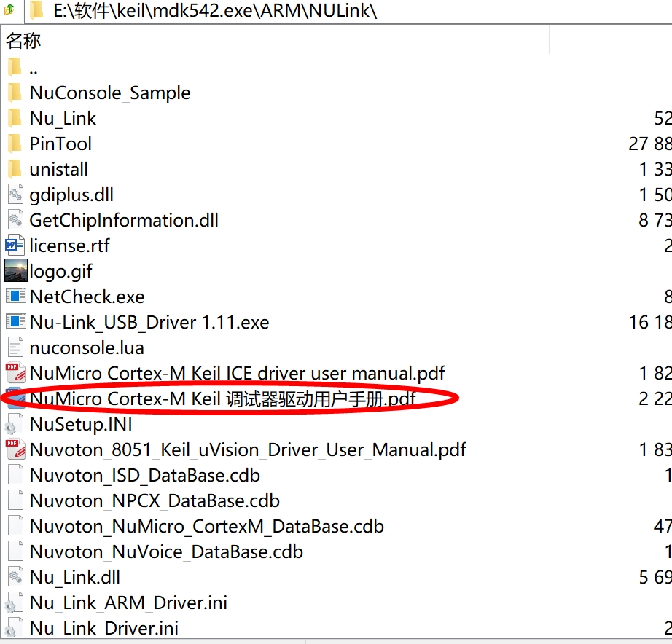Select the PinTool folder name

pyautogui.click(x=60, y=144)
